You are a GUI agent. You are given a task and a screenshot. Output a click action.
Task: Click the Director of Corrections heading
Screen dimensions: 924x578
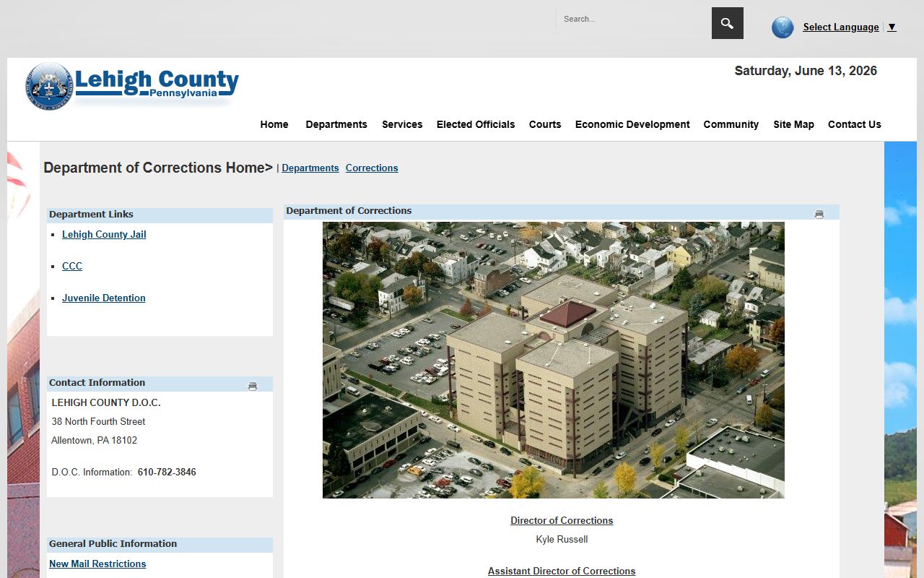(x=562, y=520)
